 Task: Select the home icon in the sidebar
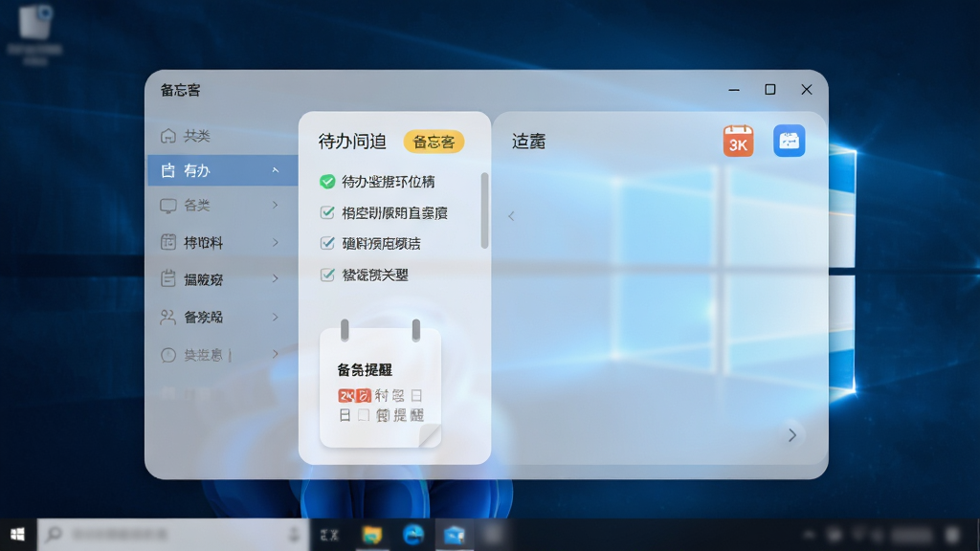(x=168, y=136)
